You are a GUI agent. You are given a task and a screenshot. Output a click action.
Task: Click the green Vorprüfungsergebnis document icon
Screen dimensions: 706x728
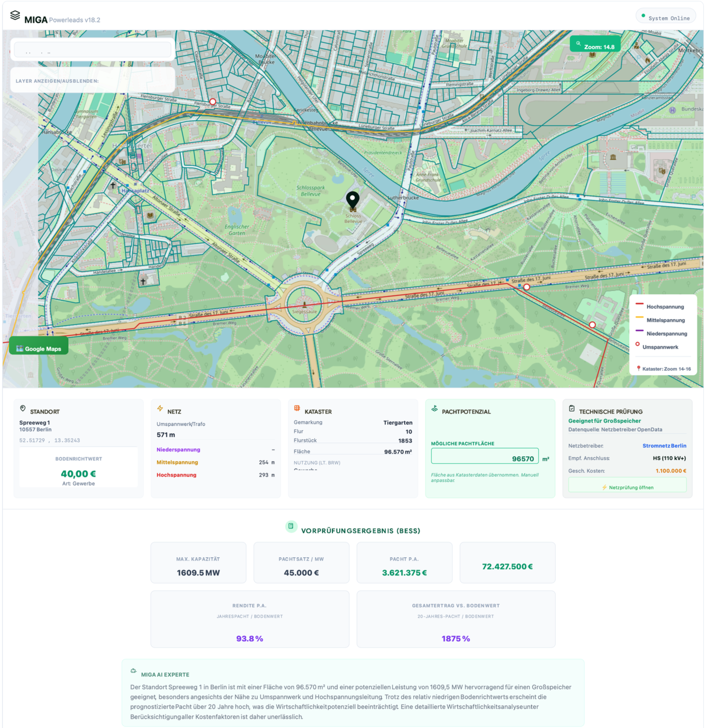(x=291, y=526)
